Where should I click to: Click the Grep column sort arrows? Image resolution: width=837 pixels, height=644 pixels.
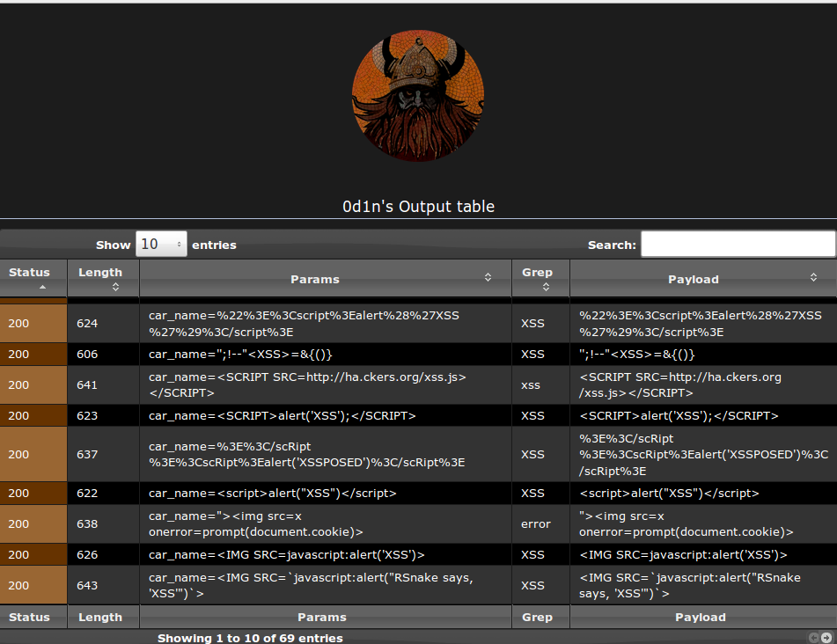click(546, 287)
